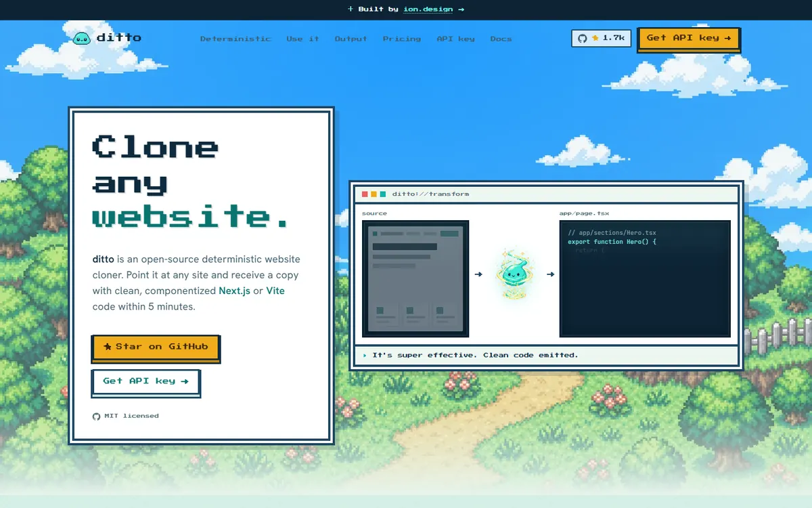This screenshot has height=508, width=812.
Task: Click the plus sign in the top banner
Action: (x=351, y=9)
